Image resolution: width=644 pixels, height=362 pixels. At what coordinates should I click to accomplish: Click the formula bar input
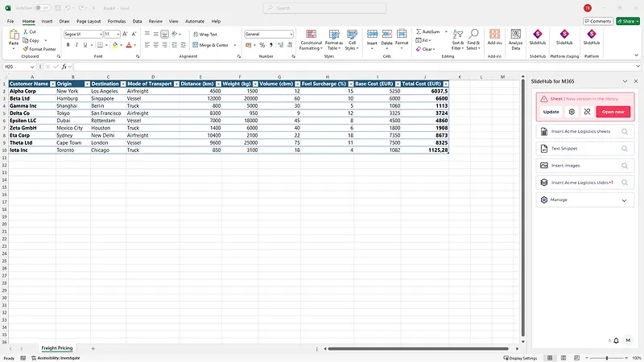coord(355,67)
